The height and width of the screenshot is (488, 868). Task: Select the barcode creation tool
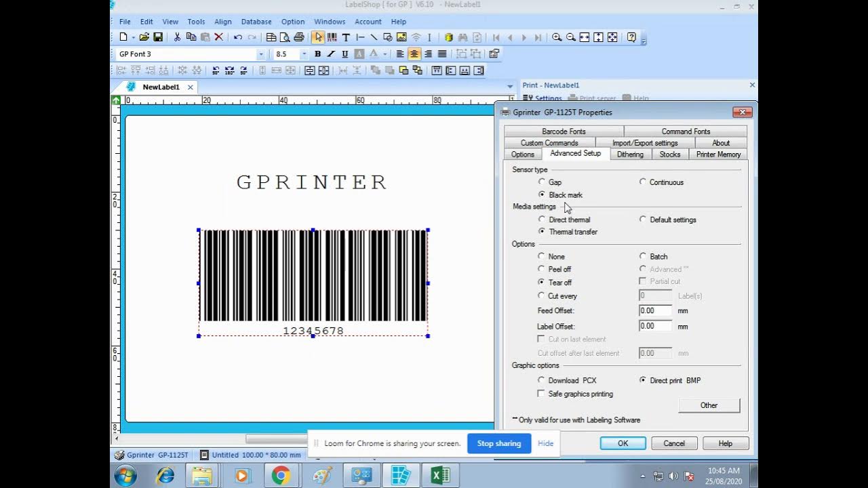tap(332, 37)
